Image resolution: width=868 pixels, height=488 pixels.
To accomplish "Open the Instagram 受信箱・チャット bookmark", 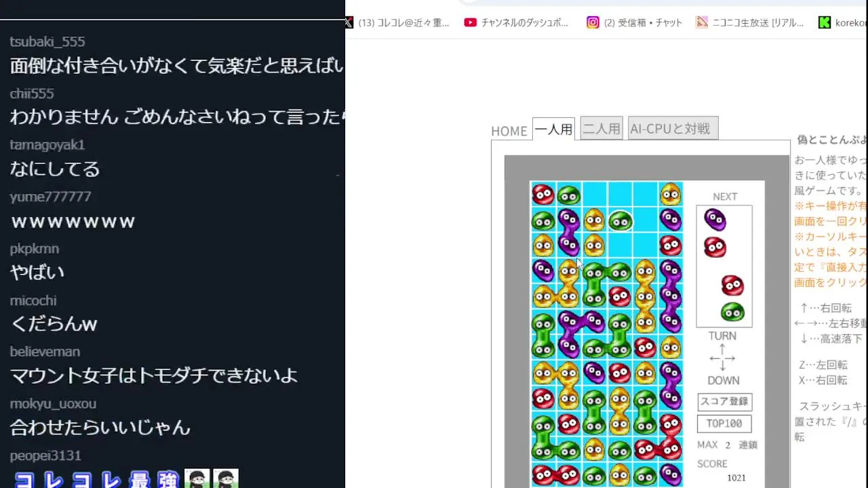I will [x=635, y=22].
